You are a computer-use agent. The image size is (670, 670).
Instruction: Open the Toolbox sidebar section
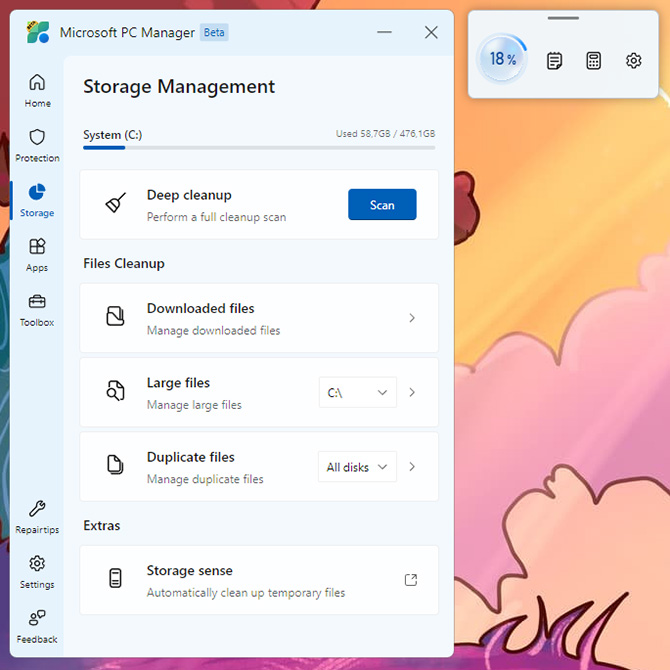tap(37, 310)
